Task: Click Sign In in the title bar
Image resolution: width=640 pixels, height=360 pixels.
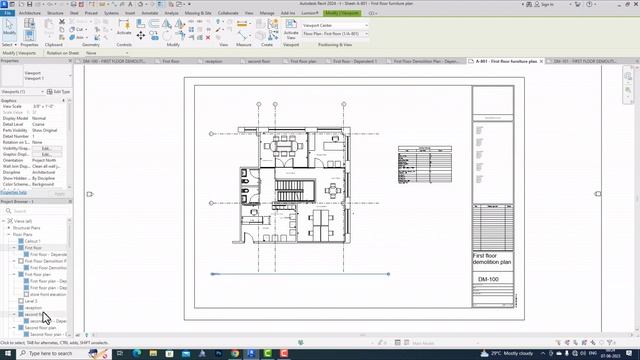Action: [547, 4]
